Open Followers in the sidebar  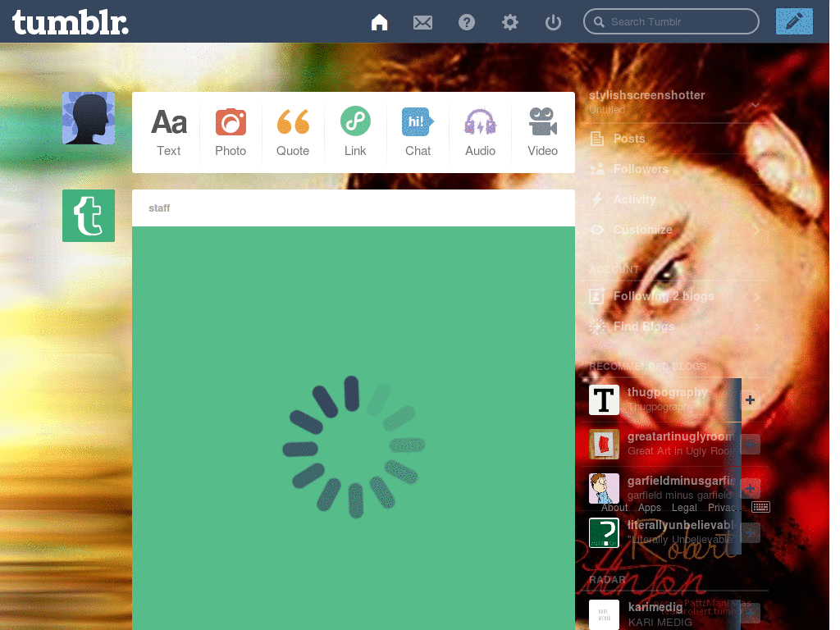[x=641, y=169]
